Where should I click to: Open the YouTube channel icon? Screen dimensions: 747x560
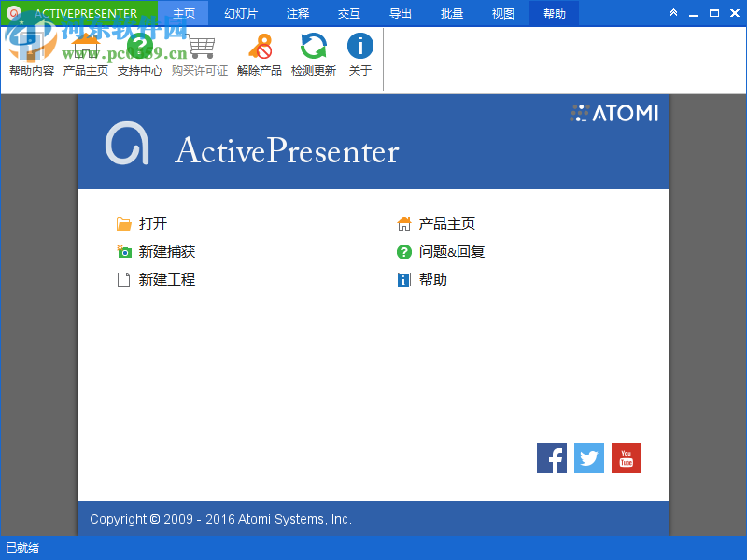point(626,458)
